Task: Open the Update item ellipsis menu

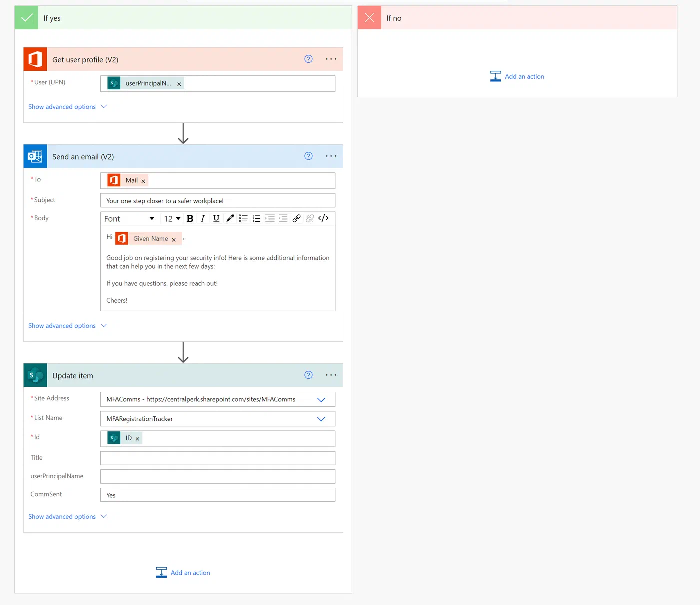Action: [331, 375]
